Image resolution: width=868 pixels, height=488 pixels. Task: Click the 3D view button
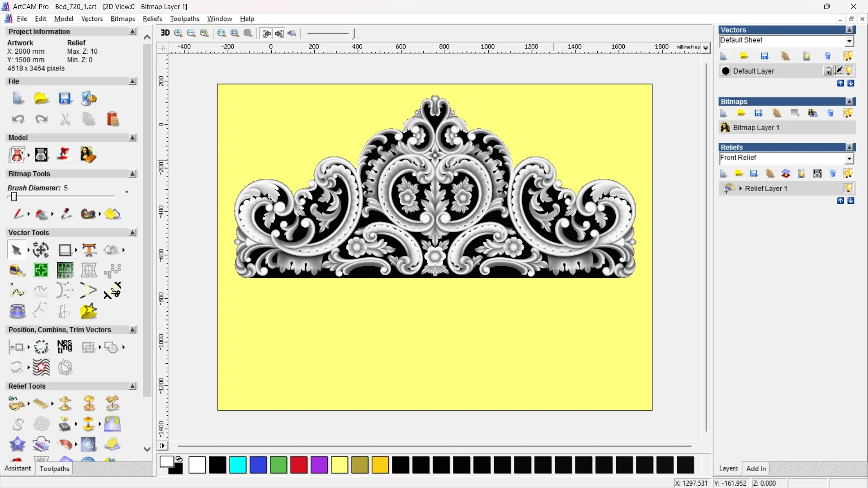(165, 33)
